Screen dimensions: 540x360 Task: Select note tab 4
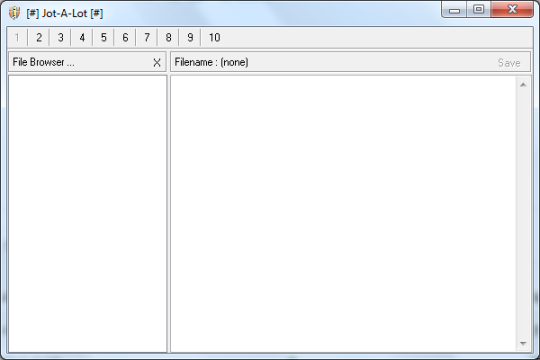82,38
